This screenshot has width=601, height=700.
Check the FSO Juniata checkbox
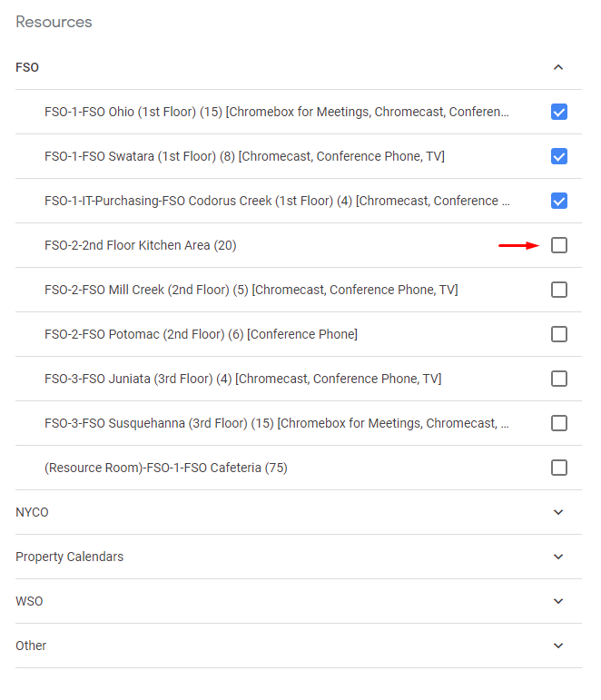559,379
